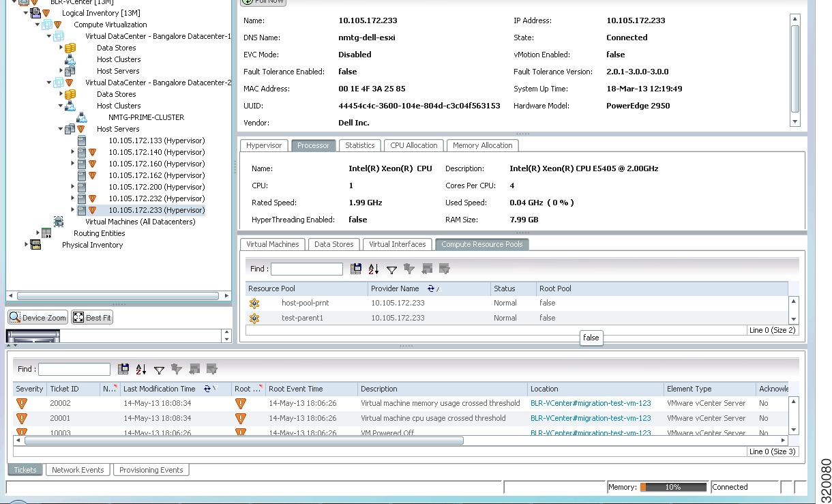Click tickets table horizontal scrollbar

tap(243, 441)
